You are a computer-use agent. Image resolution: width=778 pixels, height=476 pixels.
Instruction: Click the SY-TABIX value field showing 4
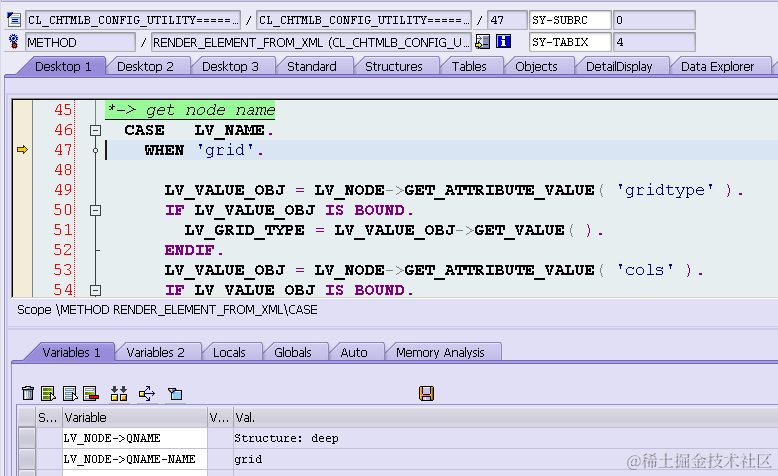tap(654, 42)
